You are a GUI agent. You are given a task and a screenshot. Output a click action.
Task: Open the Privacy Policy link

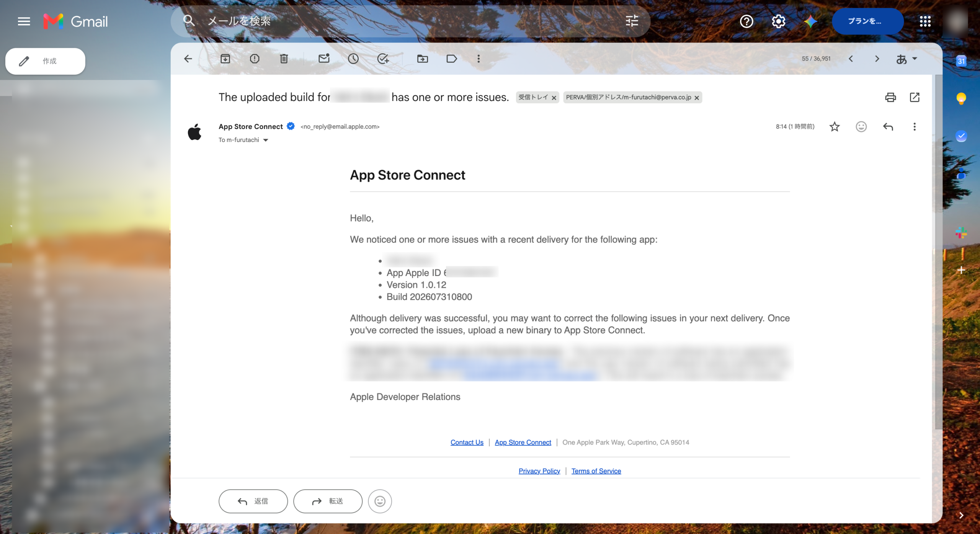[539, 471]
